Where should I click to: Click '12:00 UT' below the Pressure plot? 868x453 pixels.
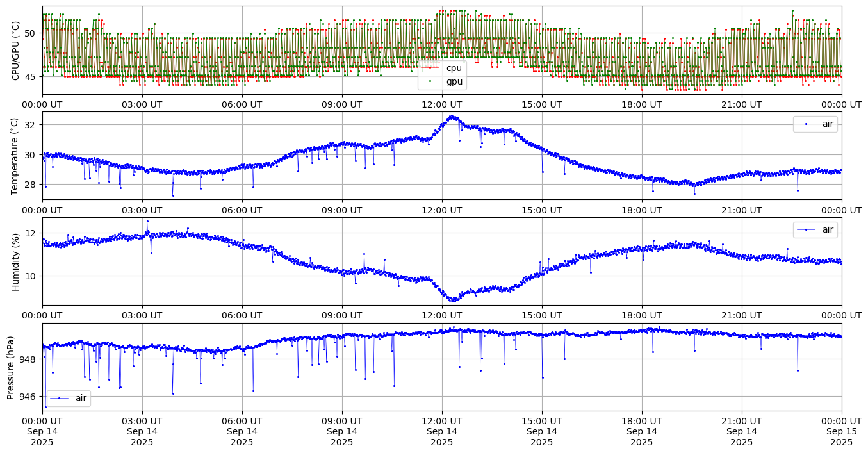point(442,420)
